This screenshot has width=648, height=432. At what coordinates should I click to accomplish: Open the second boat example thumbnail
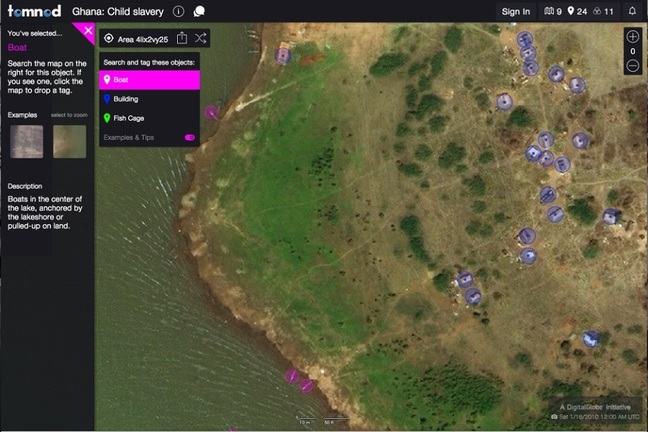pos(69,142)
